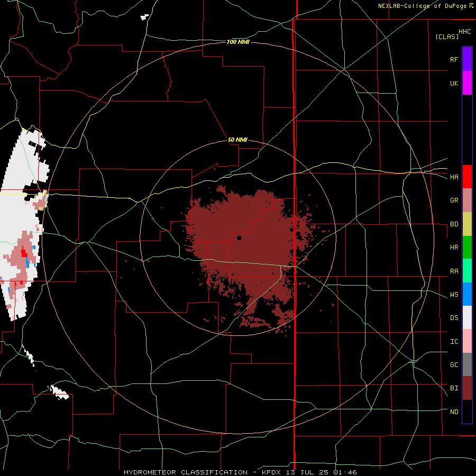Click the BD legend label
Viewport: 476px width, 476px height.
click(x=454, y=224)
